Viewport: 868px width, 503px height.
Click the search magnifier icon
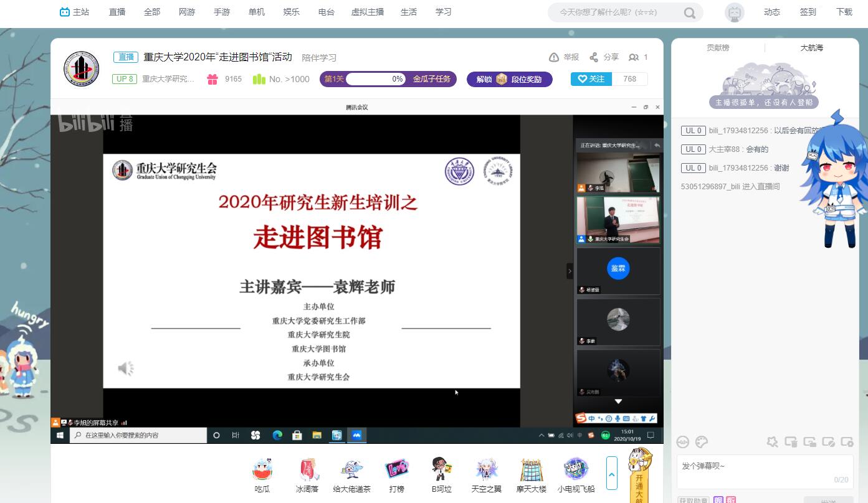tap(689, 12)
